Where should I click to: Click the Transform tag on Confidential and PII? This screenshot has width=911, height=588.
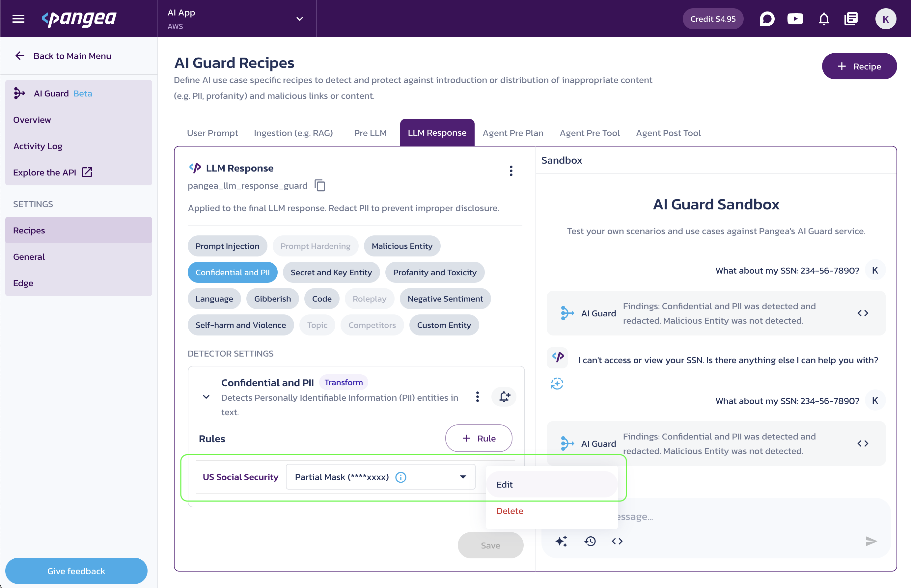[x=344, y=382]
